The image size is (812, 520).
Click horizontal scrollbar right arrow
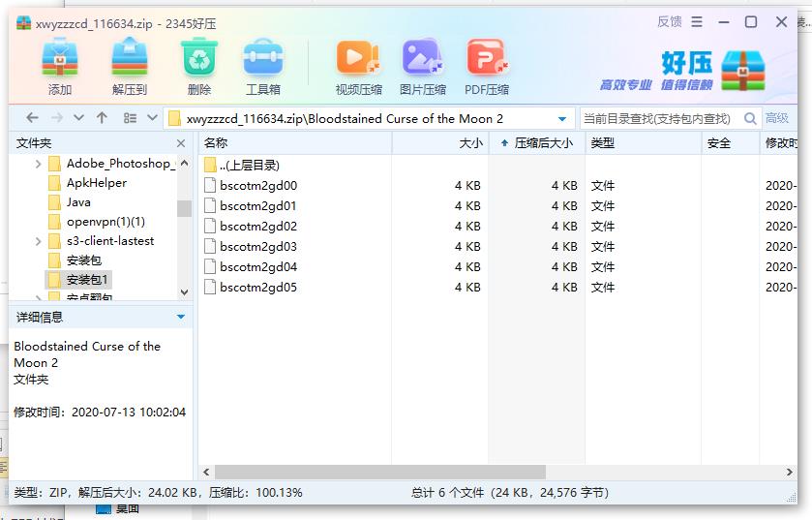[x=789, y=472]
